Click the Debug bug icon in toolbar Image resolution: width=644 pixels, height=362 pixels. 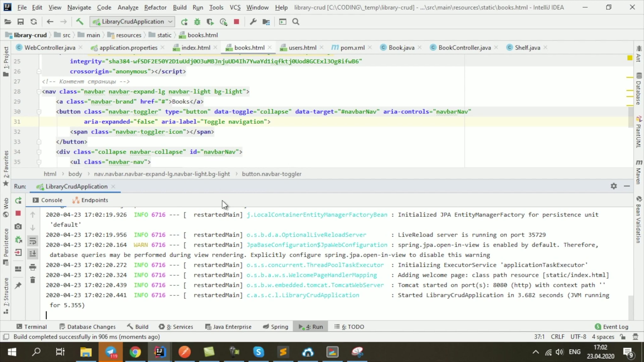point(197,22)
